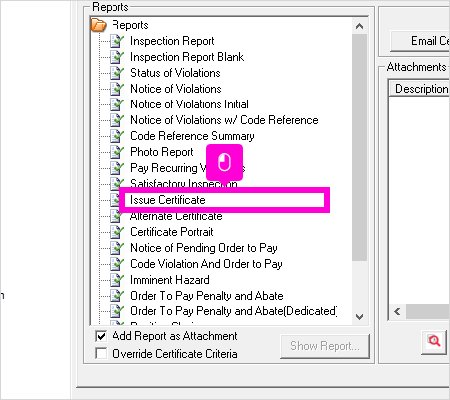Select Notice of Violations w/ Code Reference
The width and height of the screenshot is (450, 400).
click(224, 120)
